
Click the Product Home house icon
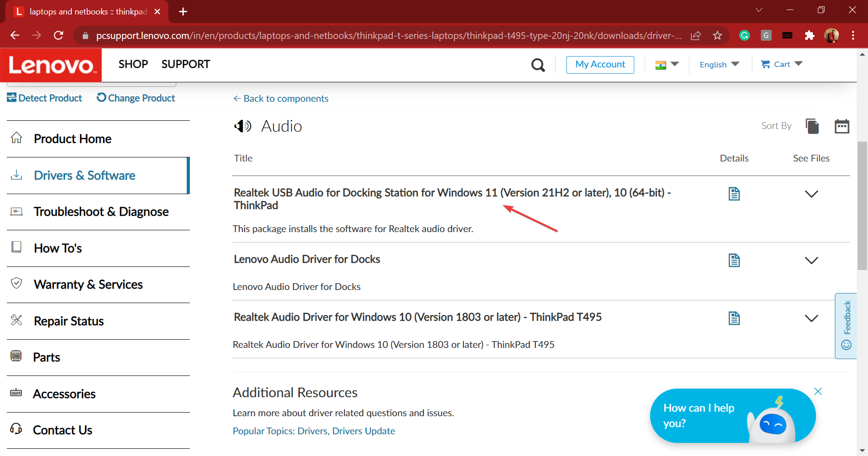pyautogui.click(x=16, y=138)
